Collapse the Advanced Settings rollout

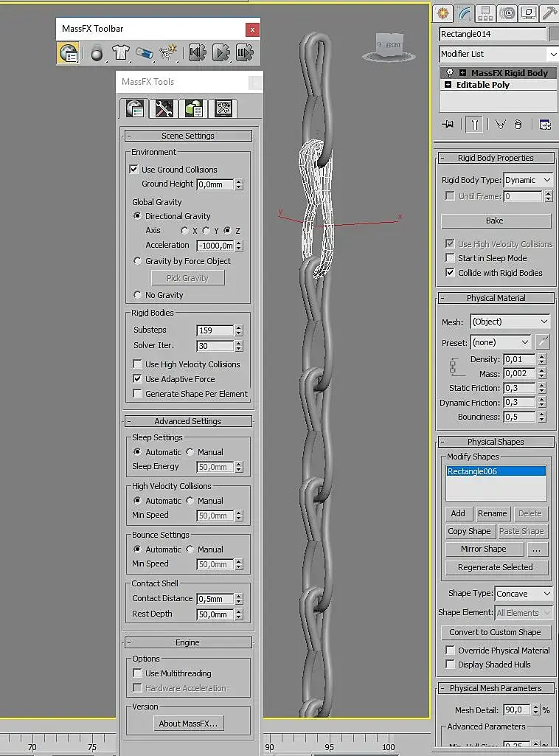click(188, 421)
